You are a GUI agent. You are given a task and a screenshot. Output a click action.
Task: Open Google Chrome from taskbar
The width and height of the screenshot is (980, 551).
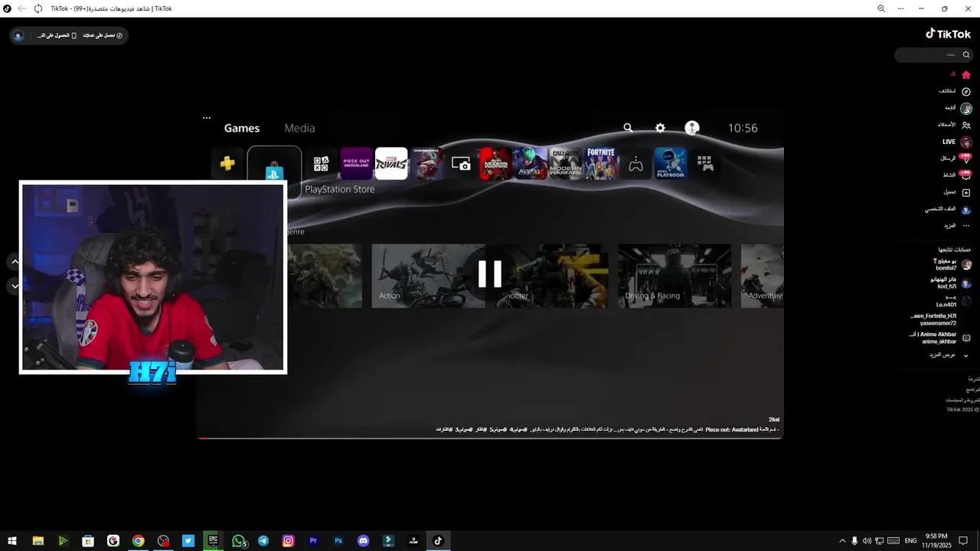tap(138, 541)
